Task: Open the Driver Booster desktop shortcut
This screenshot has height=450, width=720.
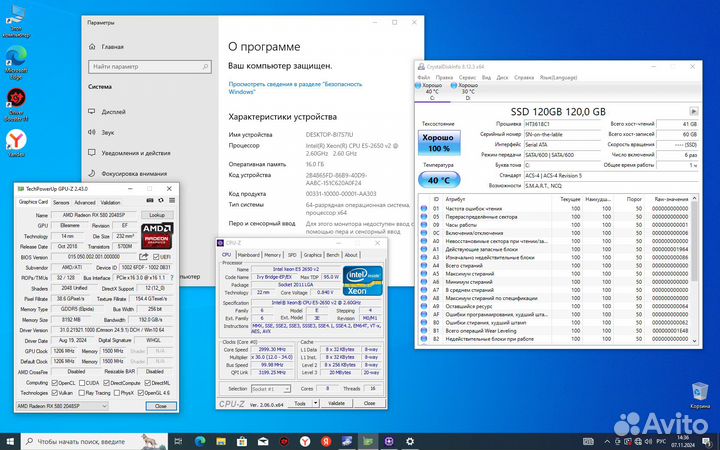Action: [16, 105]
